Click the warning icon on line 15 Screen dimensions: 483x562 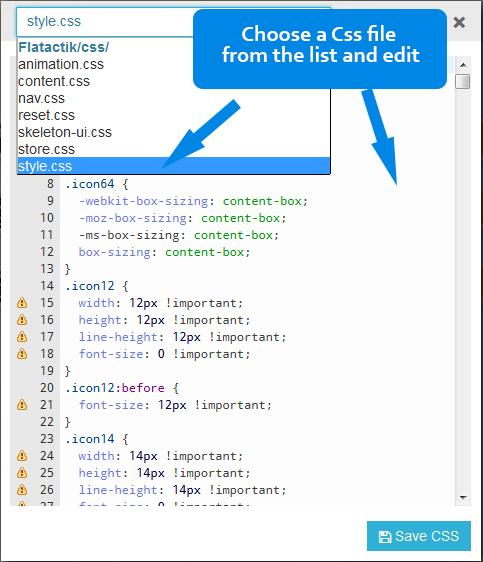coord(22,303)
